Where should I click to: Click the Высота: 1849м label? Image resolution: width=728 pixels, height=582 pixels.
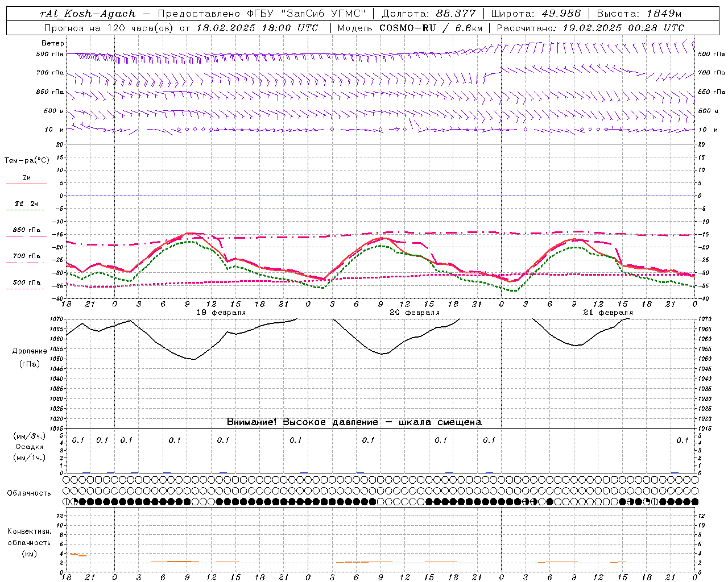[639, 14]
